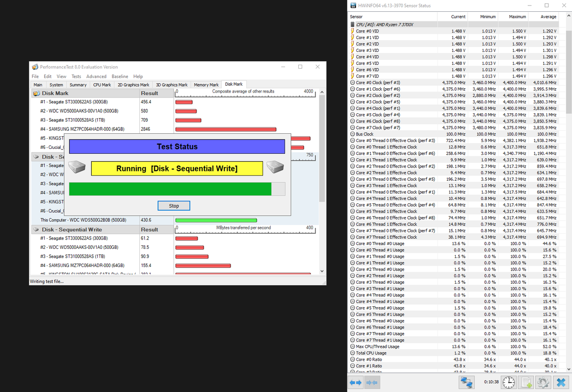Open the Baseline menu

120,76
